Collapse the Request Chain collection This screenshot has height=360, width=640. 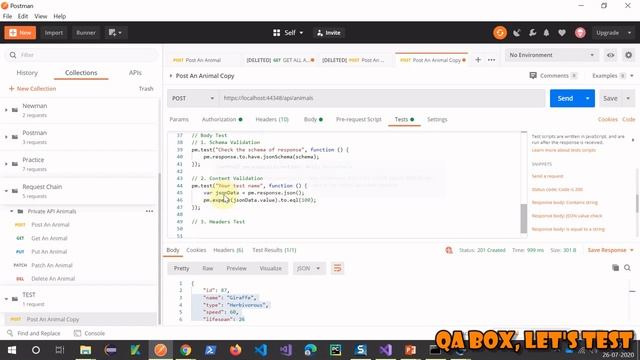(x=6, y=191)
